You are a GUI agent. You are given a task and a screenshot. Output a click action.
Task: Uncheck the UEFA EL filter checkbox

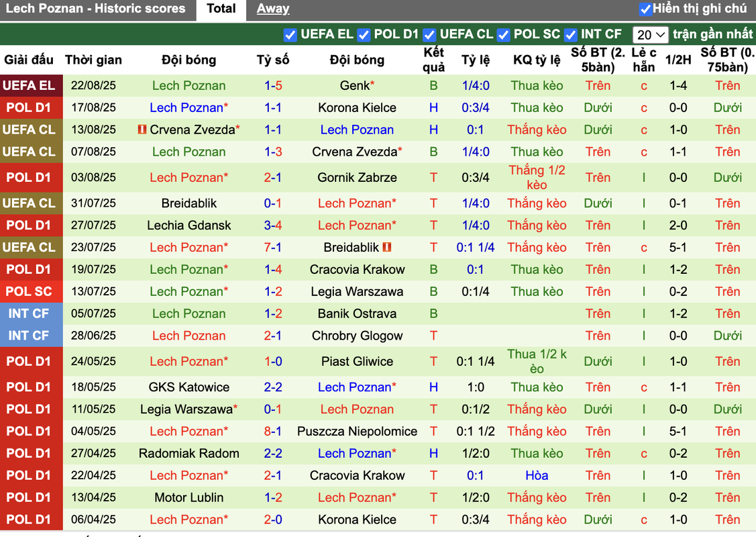coord(290,35)
